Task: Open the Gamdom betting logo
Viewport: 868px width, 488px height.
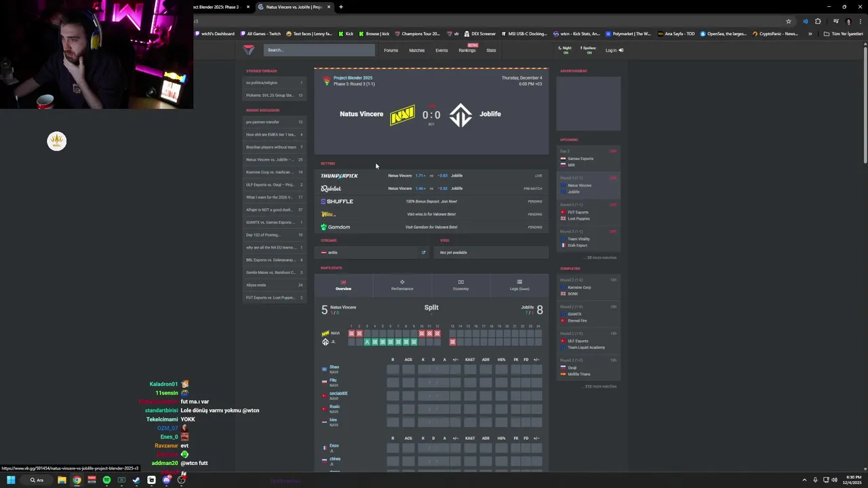Action: [x=335, y=227]
